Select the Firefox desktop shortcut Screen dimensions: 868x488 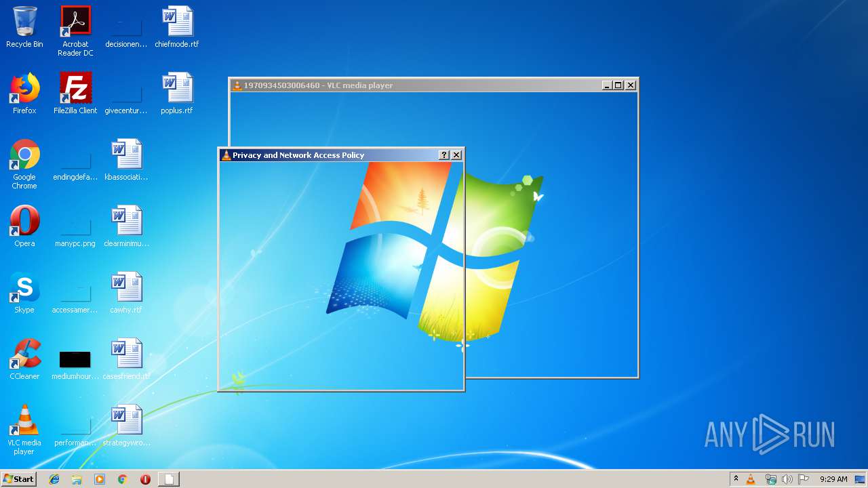pos(24,94)
